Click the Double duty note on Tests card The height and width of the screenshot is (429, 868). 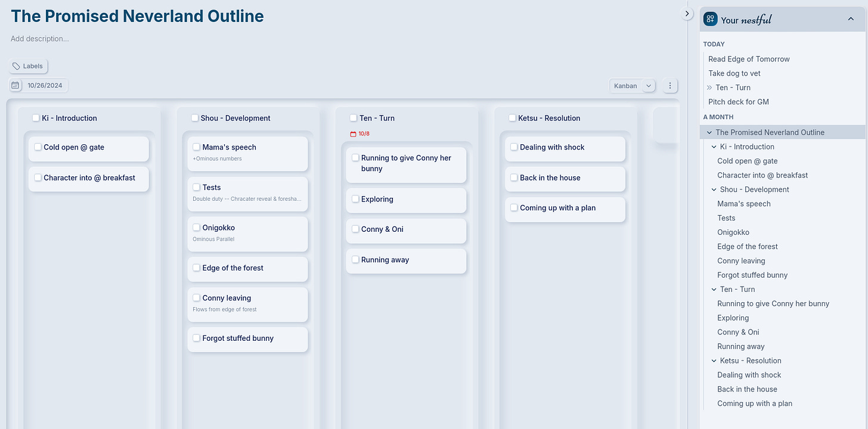[247, 199]
